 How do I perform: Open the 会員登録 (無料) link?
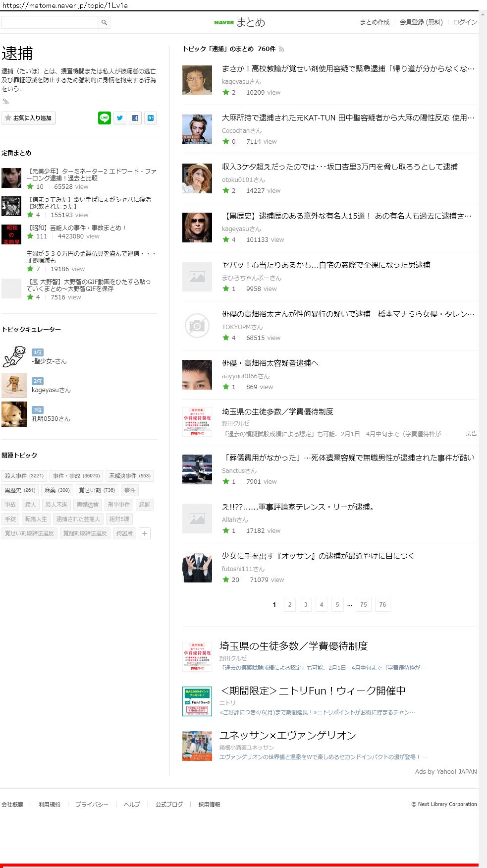421,22
